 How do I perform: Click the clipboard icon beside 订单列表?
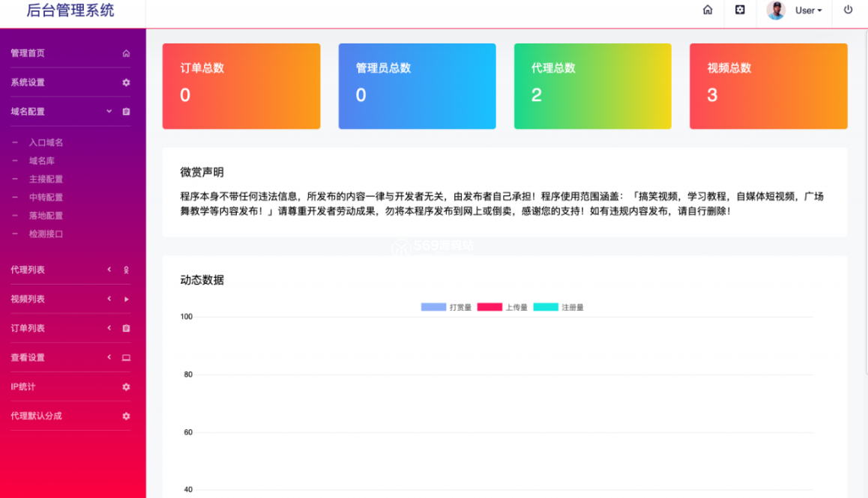[x=126, y=329]
